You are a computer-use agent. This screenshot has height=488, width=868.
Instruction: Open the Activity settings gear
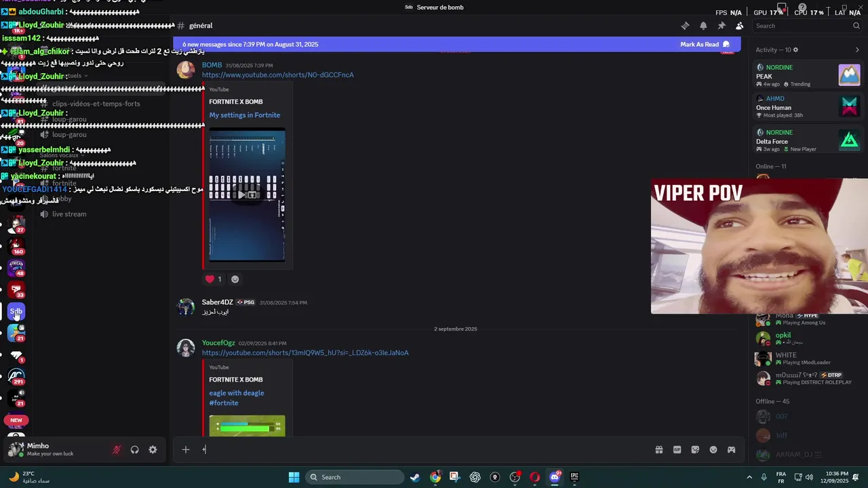(x=795, y=50)
